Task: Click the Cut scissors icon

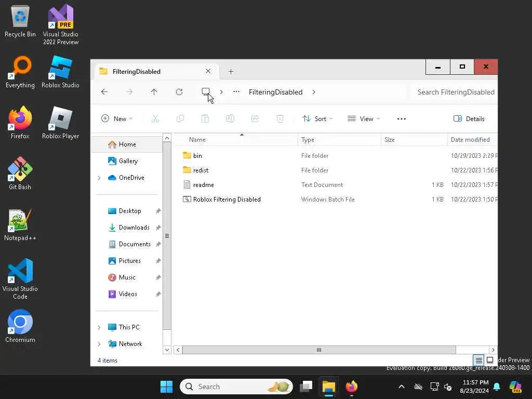Action: (x=155, y=118)
